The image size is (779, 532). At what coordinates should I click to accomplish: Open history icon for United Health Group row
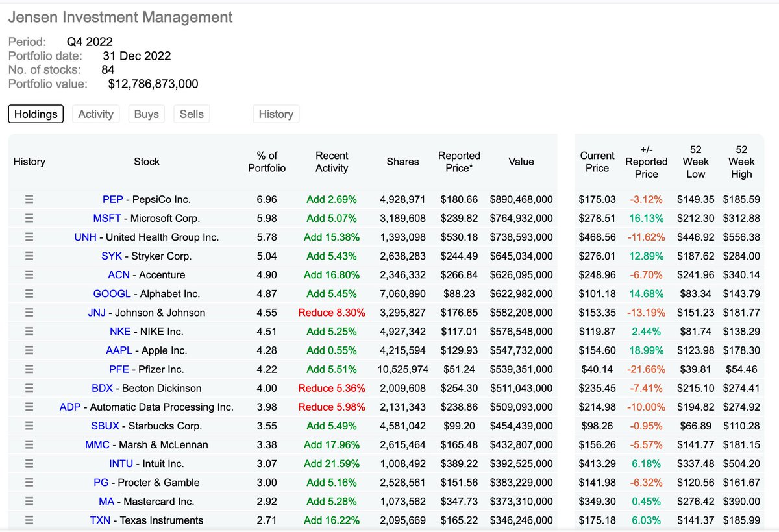29,237
